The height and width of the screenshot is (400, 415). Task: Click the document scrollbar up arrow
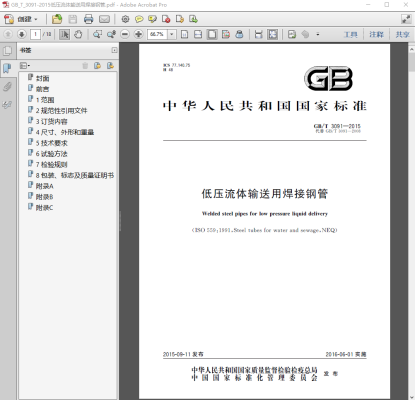pos(411,49)
